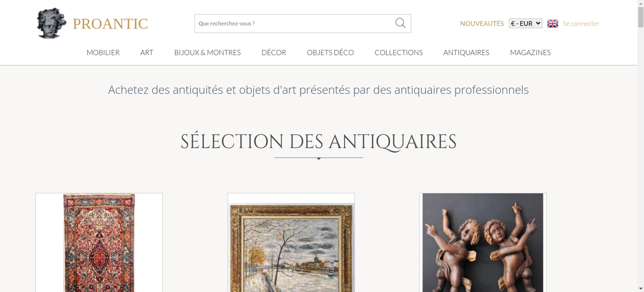The width and height of the screenshot is (644, 292).
Task: Go to Objets Déco section
Action: click(x=330, y=52)
